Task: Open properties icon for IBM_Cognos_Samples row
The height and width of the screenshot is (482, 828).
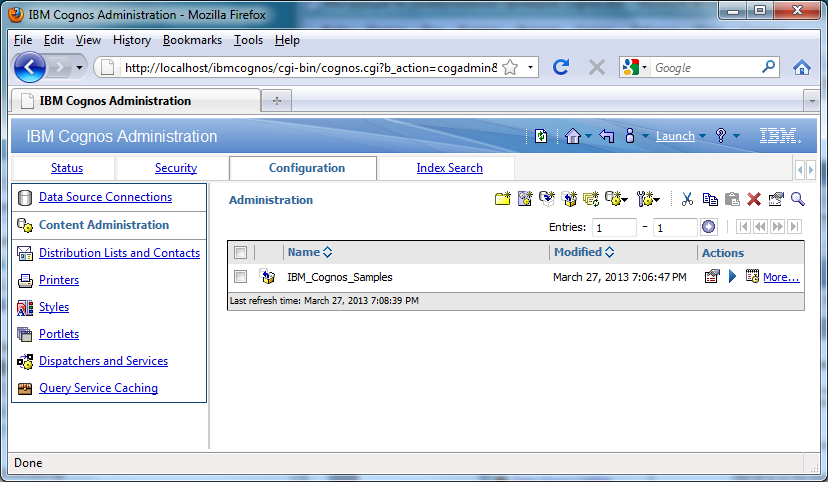Action: pos(712,276)
